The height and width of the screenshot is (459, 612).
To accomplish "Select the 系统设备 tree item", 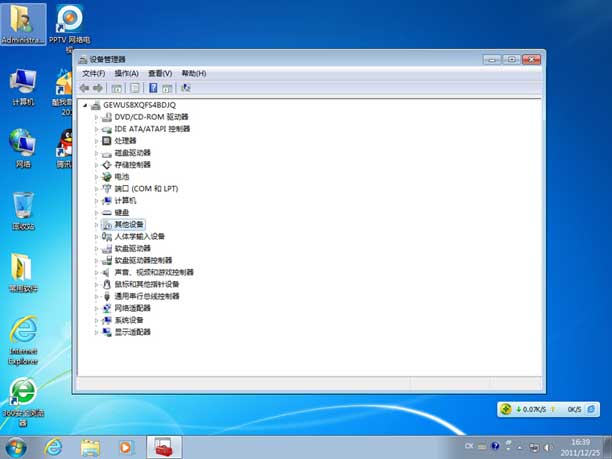I will pyautogui.click(x=129, y=320).
